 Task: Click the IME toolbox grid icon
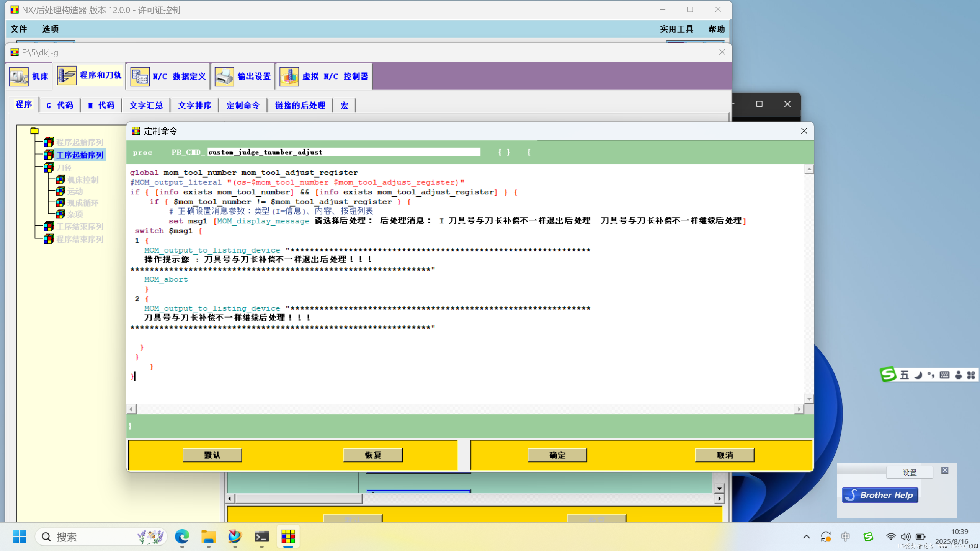coord(971,375)
